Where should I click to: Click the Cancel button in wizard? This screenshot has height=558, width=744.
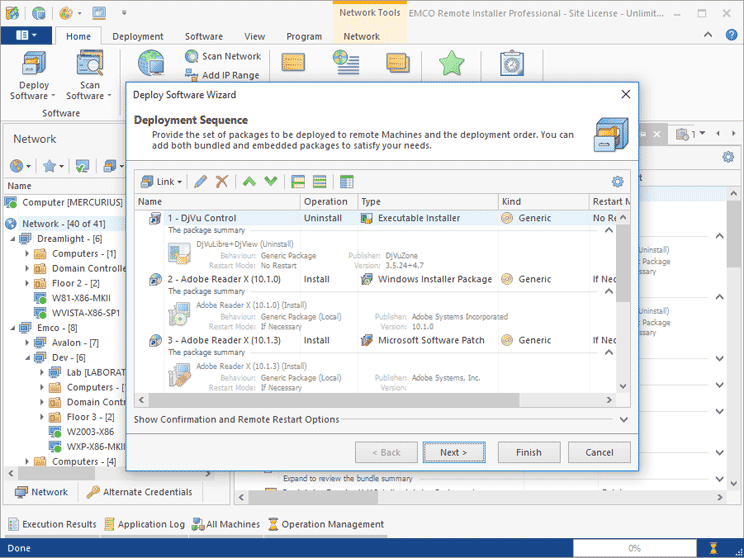coord(599,452)
